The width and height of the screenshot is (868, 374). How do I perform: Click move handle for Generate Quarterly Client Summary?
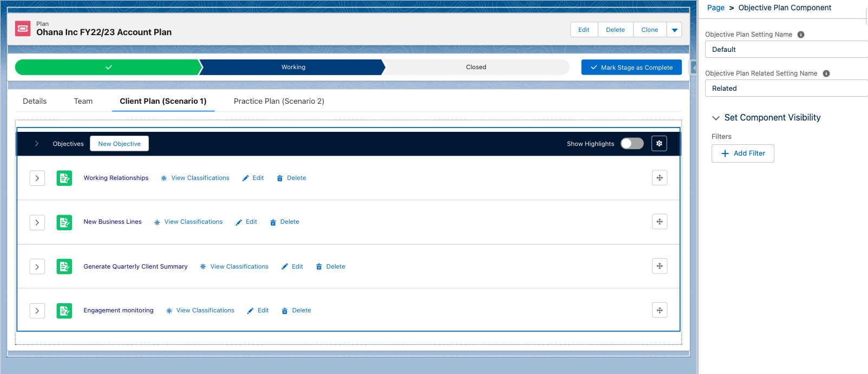pos(660,266)
